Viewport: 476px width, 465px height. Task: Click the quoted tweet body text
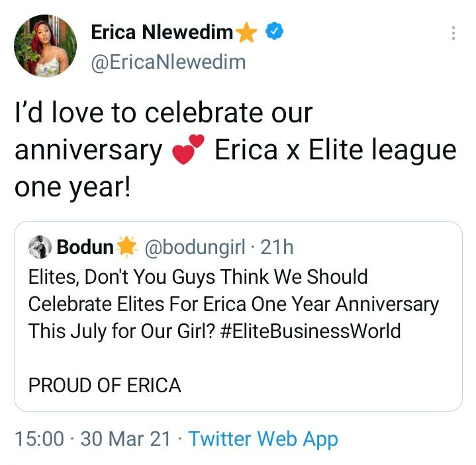pos(233,303)
